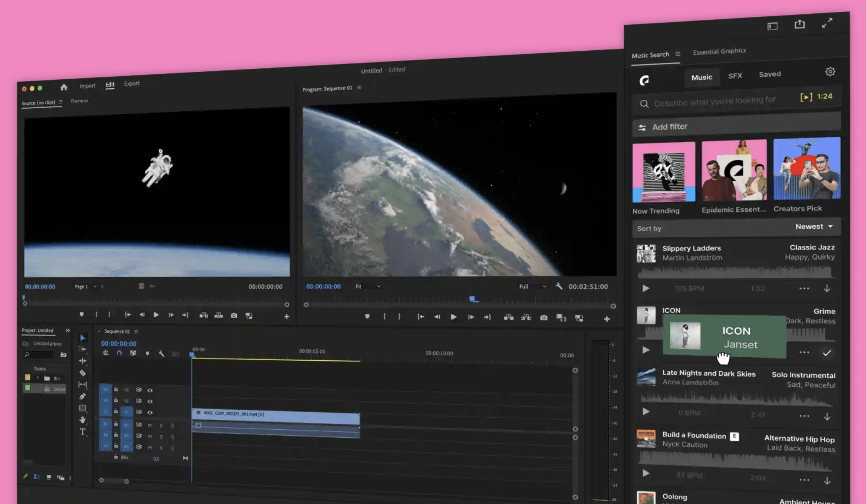The height and width of the screenshot is (504, 866).
Task: Toggle V1 track eye visibility
Action: coord(150,412)
